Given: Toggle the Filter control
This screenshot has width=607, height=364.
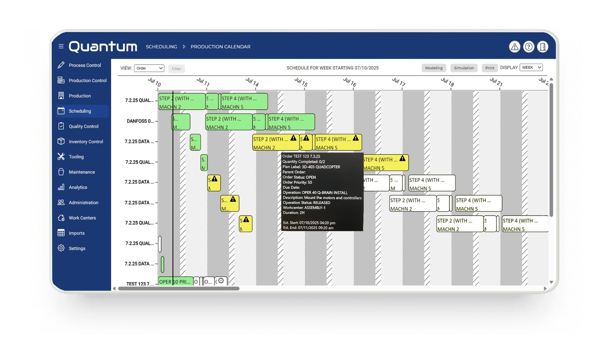Looking at the screenshot, I should pos(176,69).
